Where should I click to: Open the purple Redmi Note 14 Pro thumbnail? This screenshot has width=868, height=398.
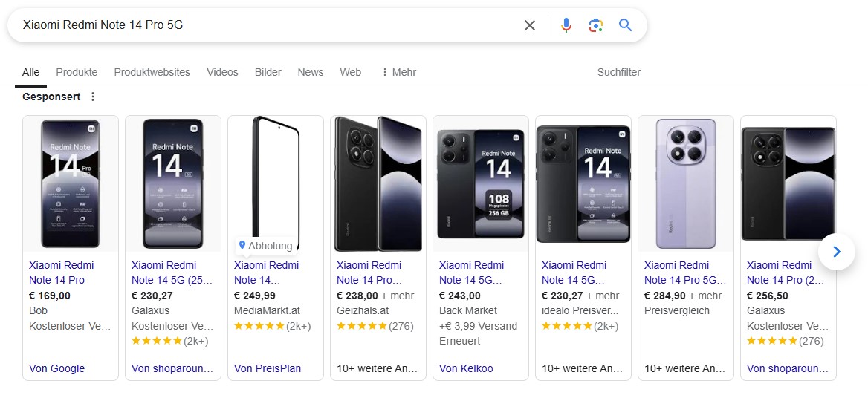(686, 183)
